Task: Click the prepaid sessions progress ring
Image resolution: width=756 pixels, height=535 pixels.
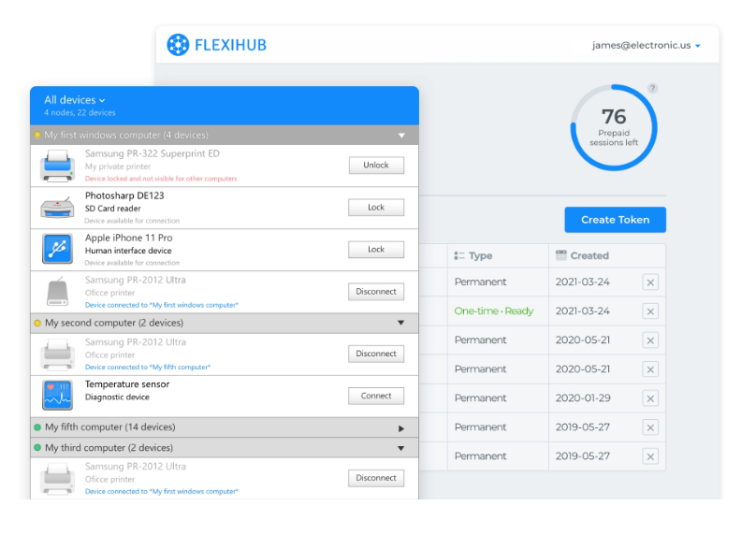Action: pos(614,126)
